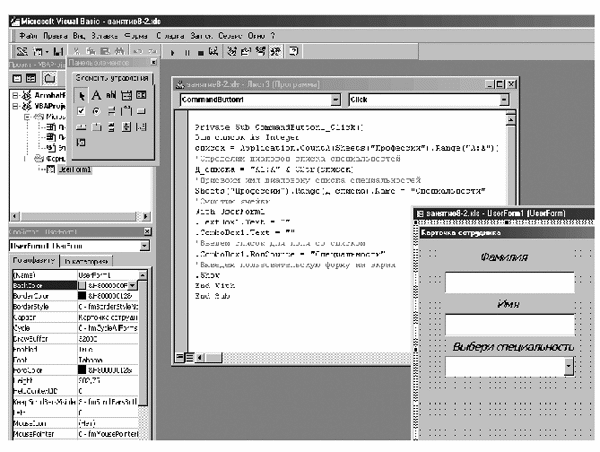
Task: Select the ToggleButton tool in the toolbox
Action: pyautogui.click(x=111, y=111)
